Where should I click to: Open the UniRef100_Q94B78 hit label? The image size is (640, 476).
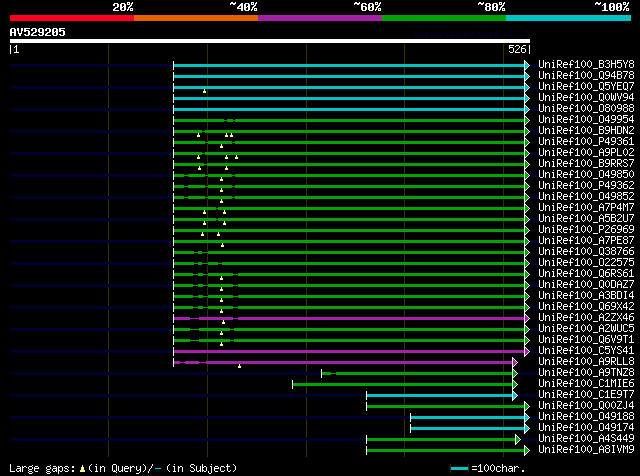coord(586,76)
